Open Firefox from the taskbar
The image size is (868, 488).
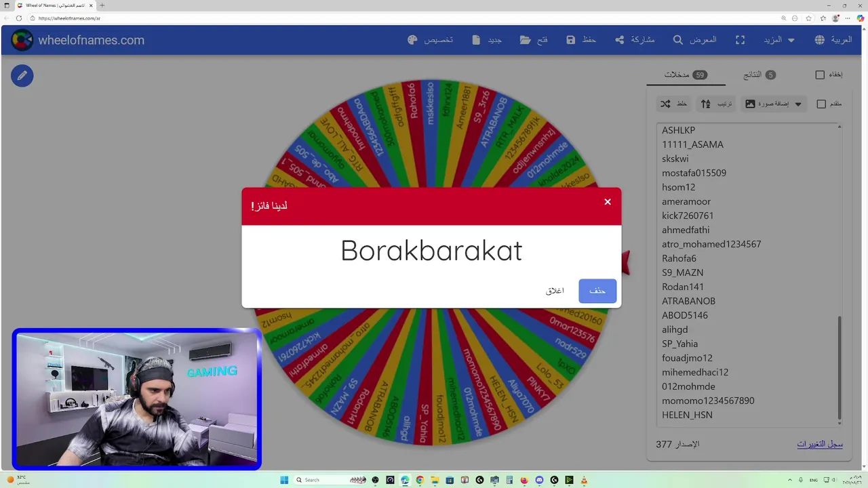tap(524, 480)
